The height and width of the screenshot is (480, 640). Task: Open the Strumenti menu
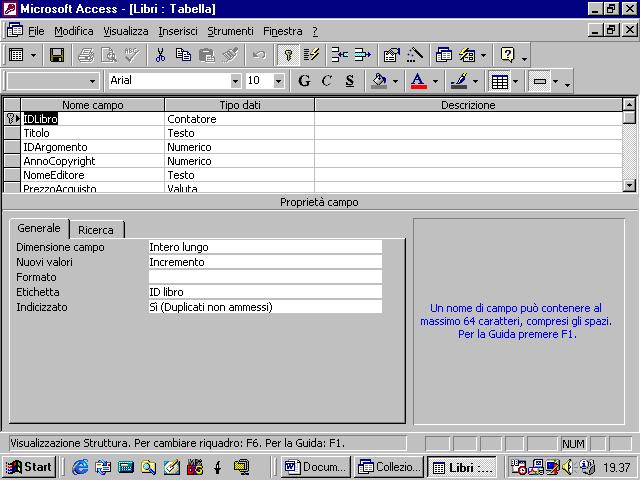(230, 31)
